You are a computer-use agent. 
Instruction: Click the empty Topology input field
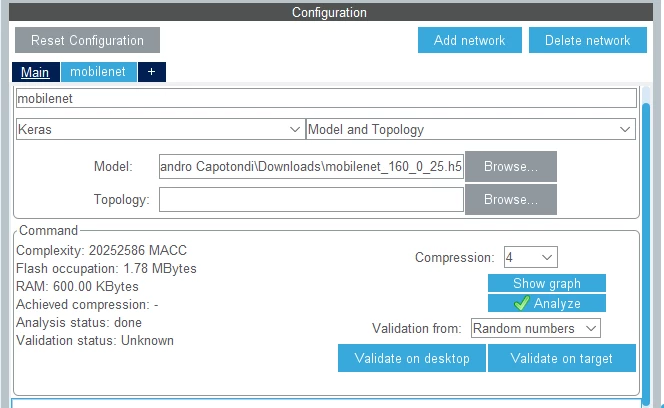click(311, 199)
